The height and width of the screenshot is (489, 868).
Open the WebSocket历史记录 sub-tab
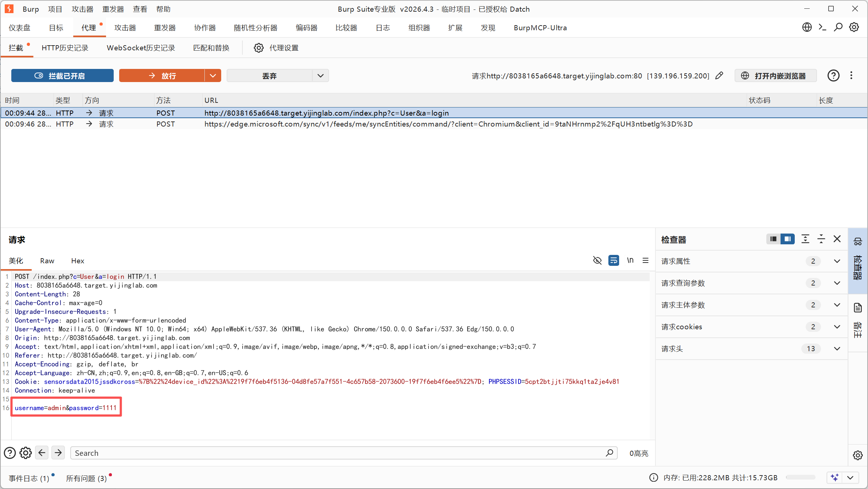coord(141,48)
